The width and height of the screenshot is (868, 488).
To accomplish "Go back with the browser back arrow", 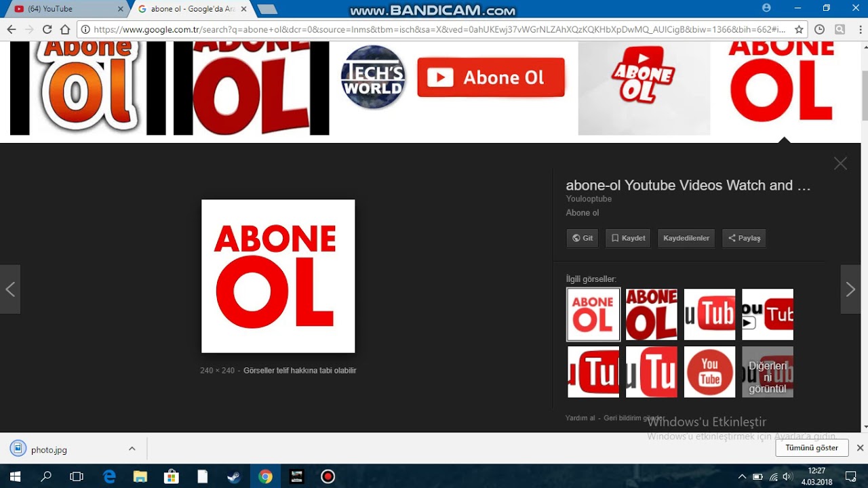I will point(11,29).
